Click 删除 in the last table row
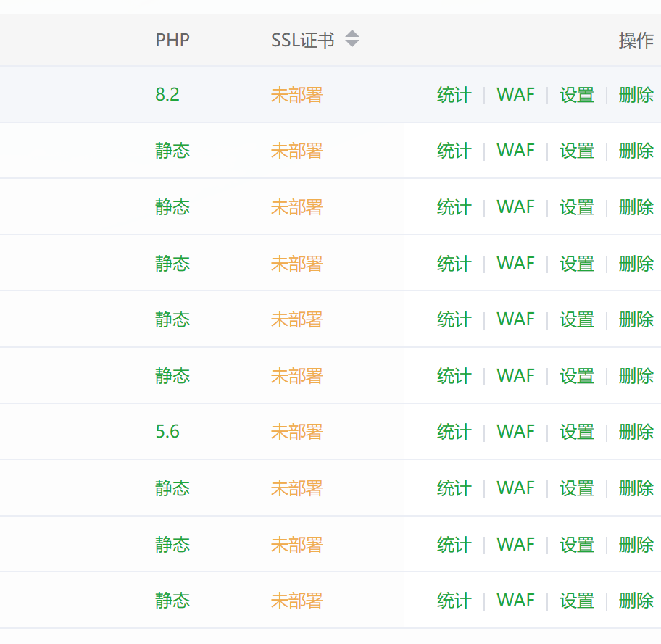The image size is (661, 644). pyautogui.click(x=636, y=601)
